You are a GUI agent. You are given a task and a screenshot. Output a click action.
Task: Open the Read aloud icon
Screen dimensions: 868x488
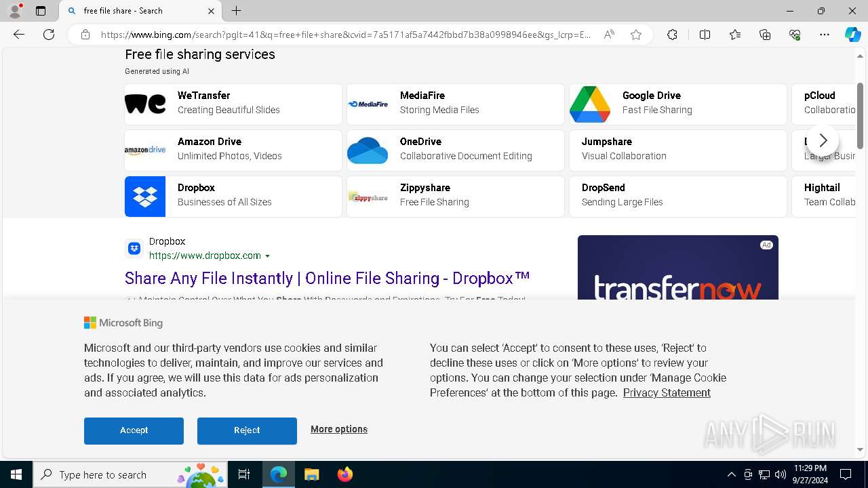609,35
